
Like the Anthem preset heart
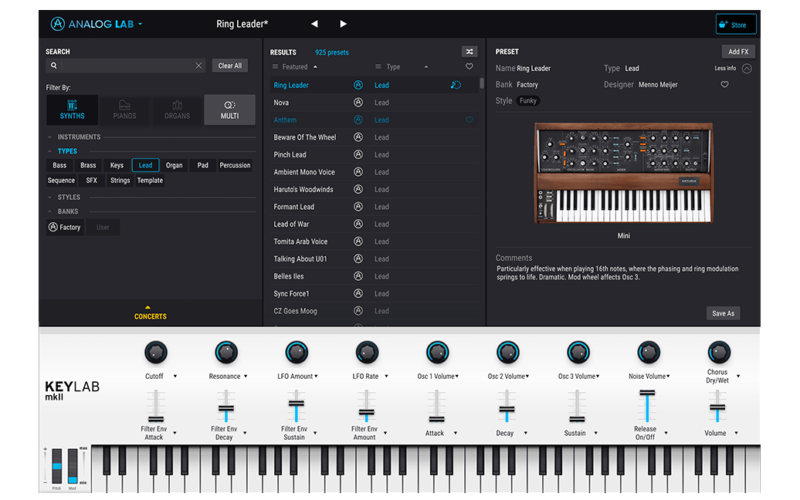coord(469,120)
